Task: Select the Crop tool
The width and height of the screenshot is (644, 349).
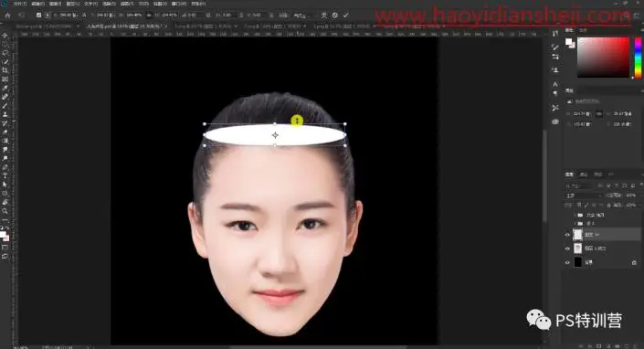Action: coord(5,70)
